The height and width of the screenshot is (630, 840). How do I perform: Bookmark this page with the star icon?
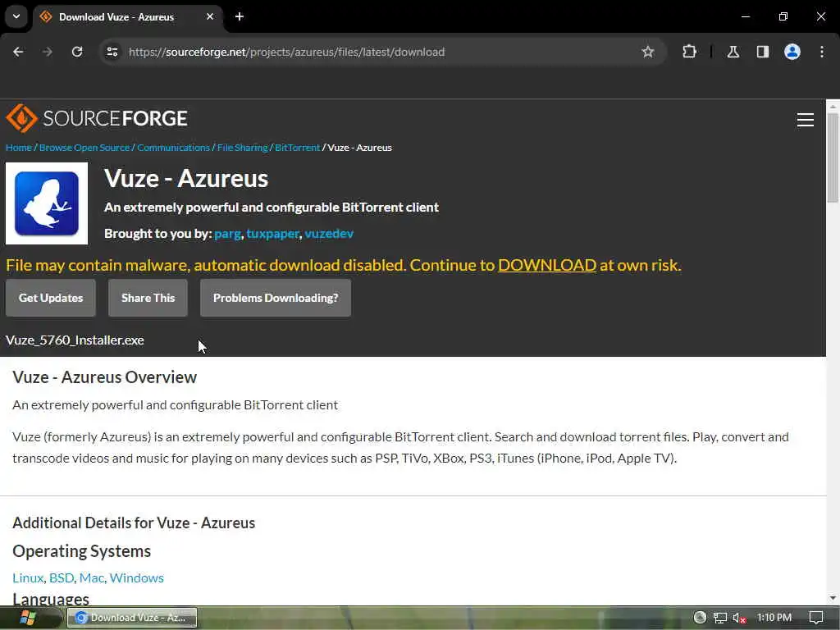[648, 52]
